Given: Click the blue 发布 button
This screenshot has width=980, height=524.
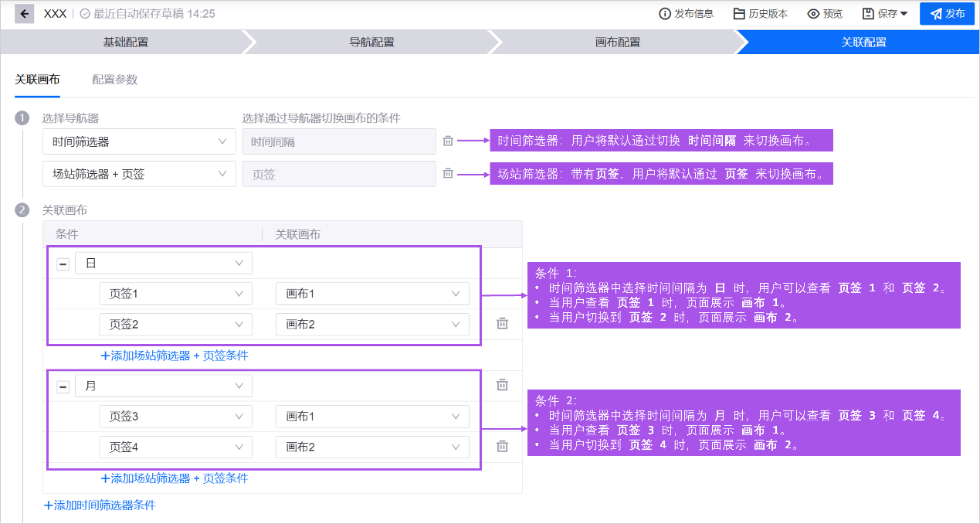Looking at the screenshot, I should [947, 14].
